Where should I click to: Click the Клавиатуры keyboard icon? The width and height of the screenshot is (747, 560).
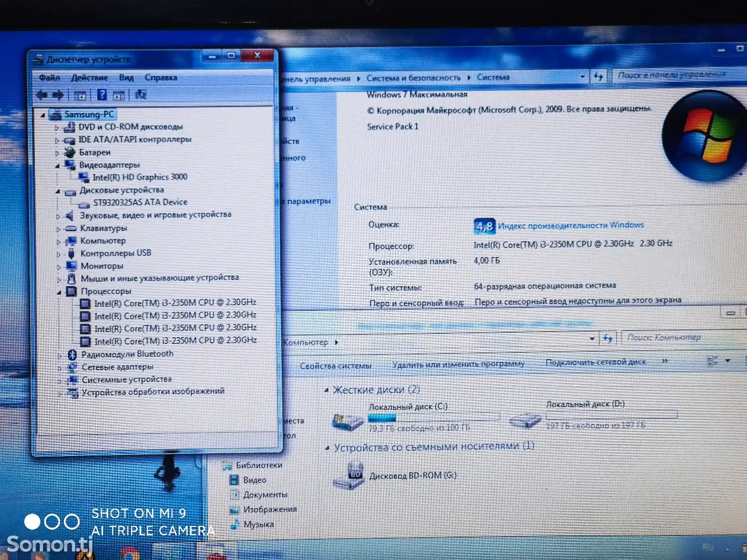(x=70, y=228)
